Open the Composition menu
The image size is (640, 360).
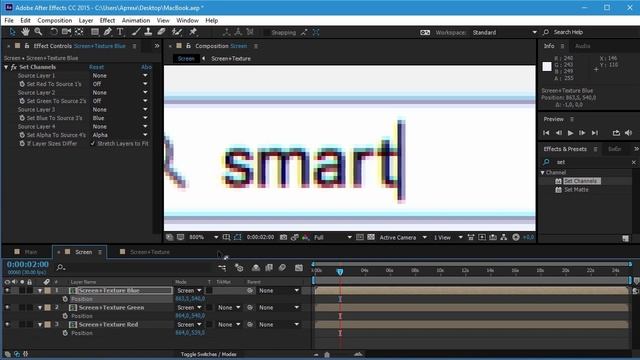coord(54,20)
